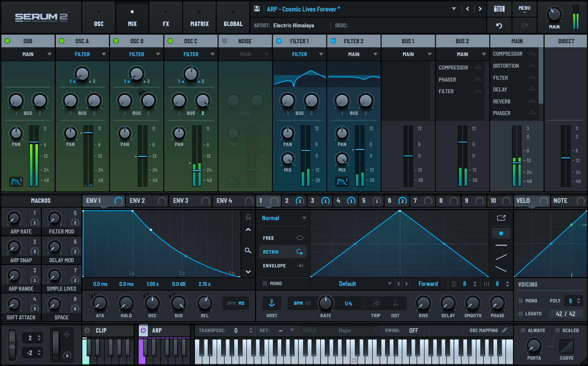588x366 pixels.
Task: Enable the NOISE oscillator
Action: tap(224, 41)
